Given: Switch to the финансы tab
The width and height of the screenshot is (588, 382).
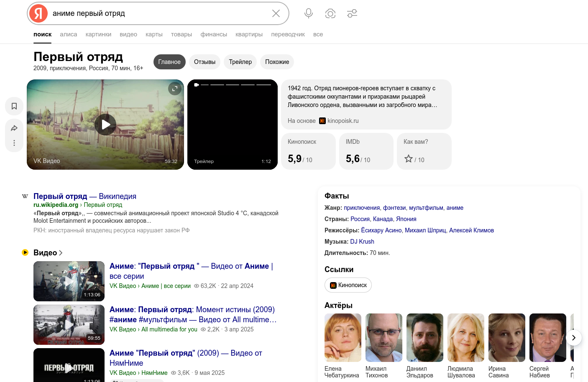Looking at the screenshot, I should (214, 34).
